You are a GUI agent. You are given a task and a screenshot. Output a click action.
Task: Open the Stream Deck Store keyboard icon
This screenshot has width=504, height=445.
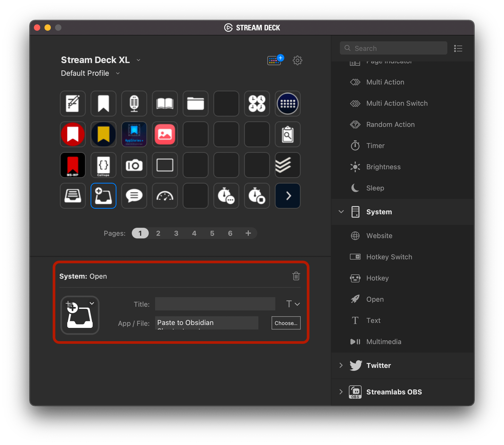pyautogui.click(x=275, y=60)
